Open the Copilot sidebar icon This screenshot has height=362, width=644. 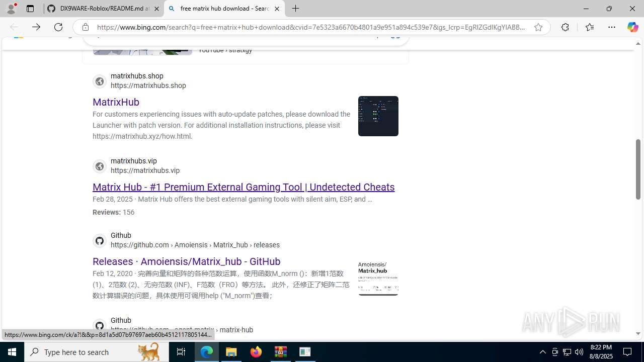pos(632,27)
